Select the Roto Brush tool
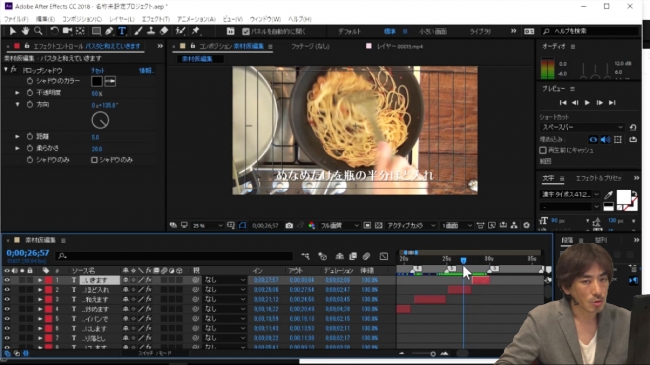650x365 pixels. [x=180, y=31]
